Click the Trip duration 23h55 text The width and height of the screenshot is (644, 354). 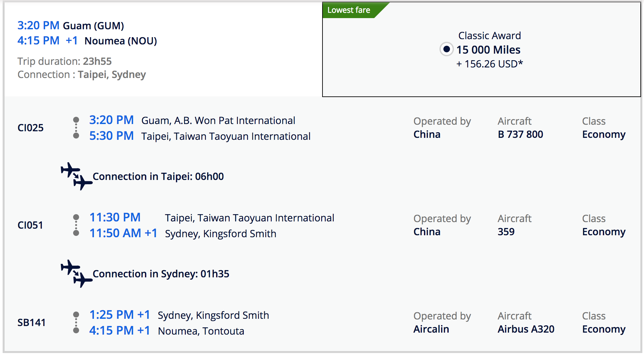coord(65,61)
